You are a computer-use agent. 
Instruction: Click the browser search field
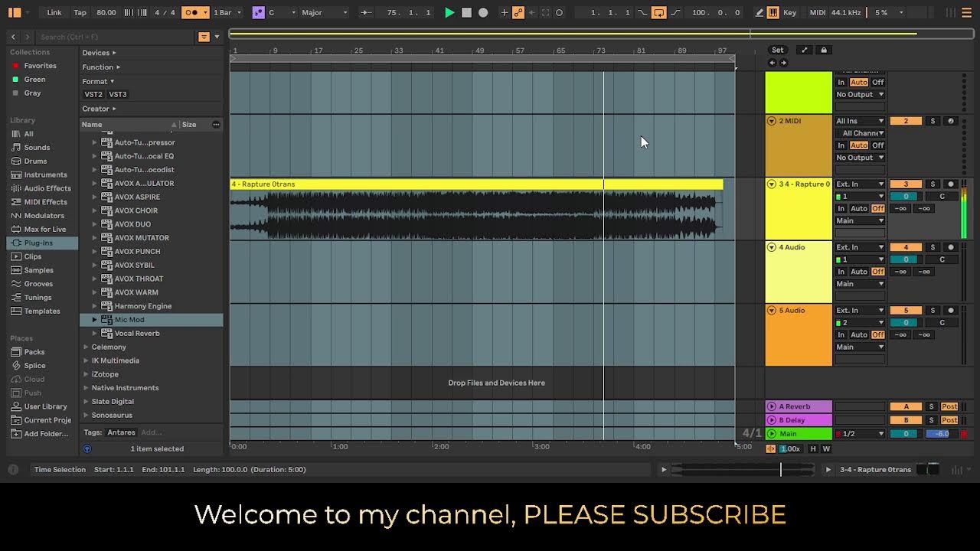115,37
